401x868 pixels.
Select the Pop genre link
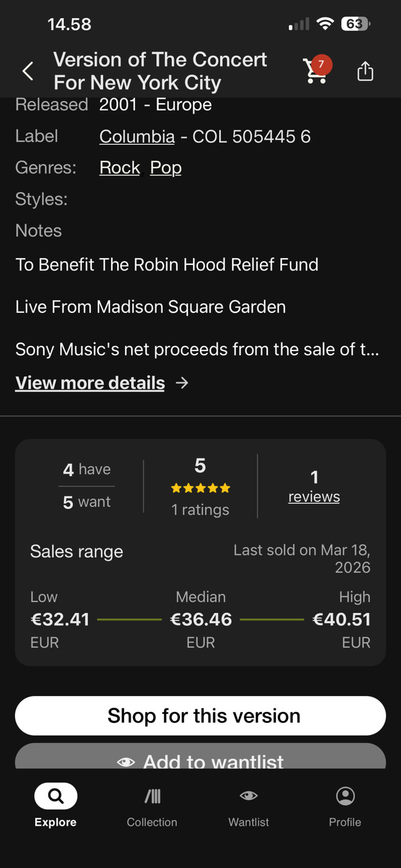(166, 168)
